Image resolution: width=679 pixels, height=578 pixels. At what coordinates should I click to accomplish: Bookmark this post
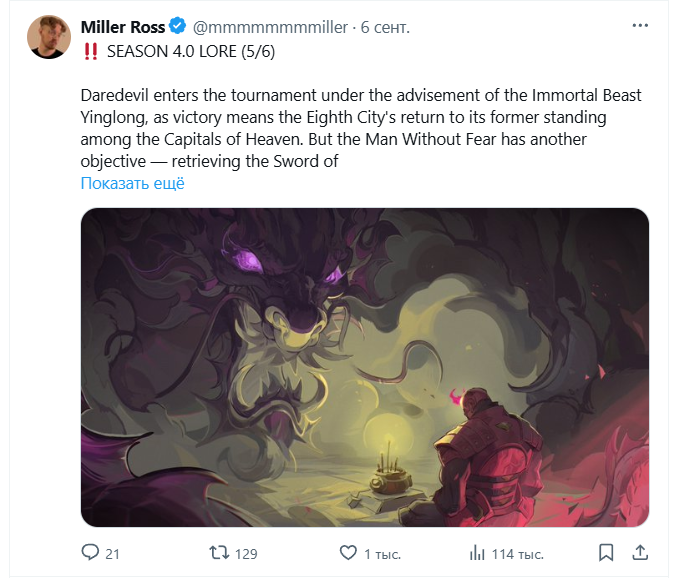point(606,552)
